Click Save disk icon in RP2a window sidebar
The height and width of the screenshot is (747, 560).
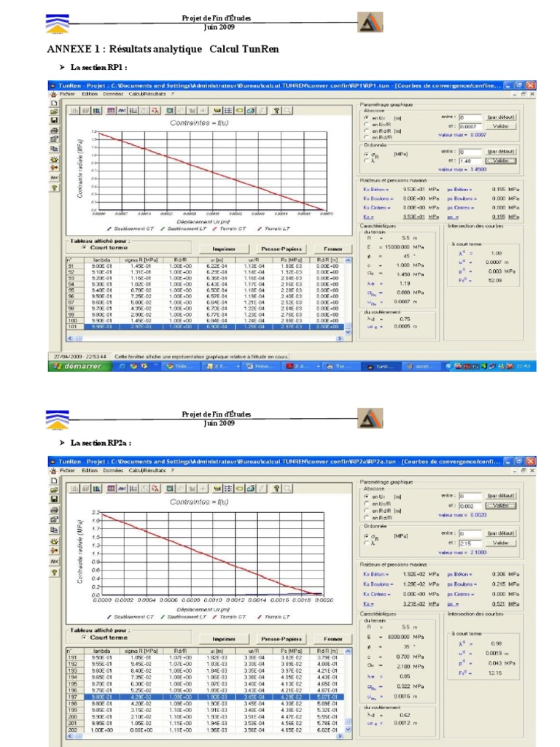click(54, 499)
